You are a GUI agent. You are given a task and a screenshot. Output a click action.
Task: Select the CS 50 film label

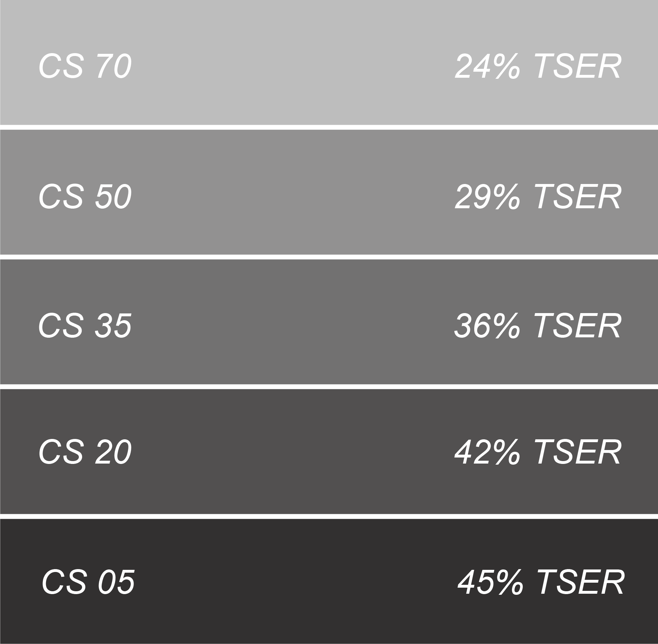[85, 196]
